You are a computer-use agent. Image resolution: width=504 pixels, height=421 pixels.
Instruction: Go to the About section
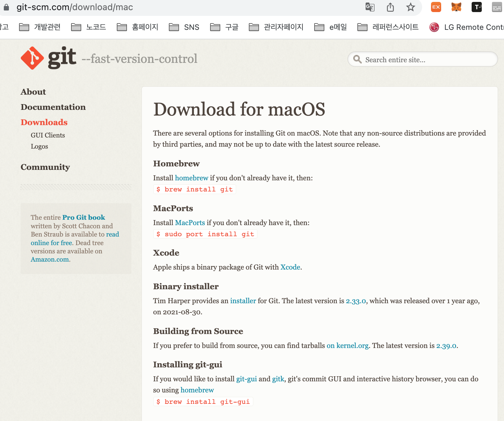coord(33,92)
